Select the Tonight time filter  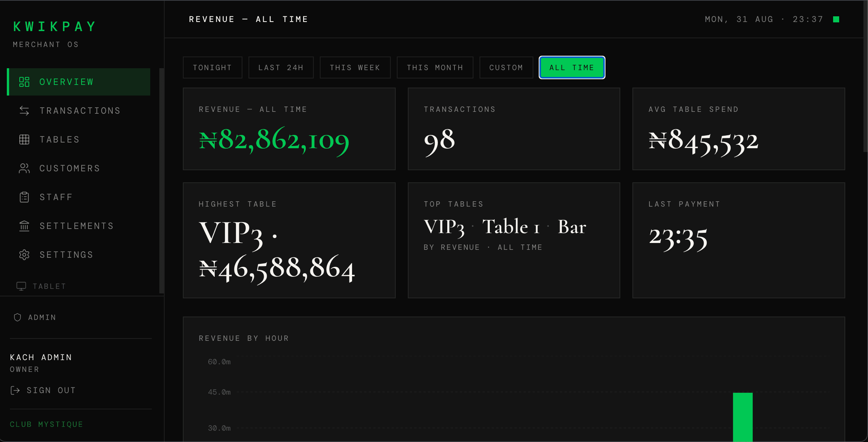click(x=212, y=67)
